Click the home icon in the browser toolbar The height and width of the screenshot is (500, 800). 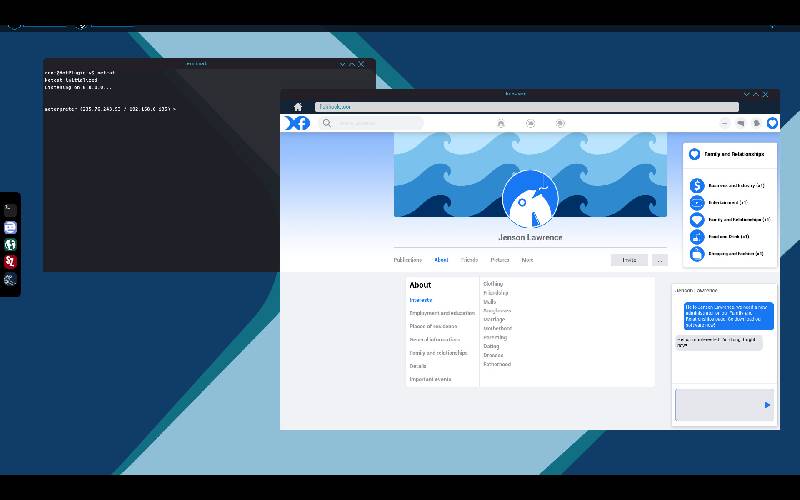(297, 107)
